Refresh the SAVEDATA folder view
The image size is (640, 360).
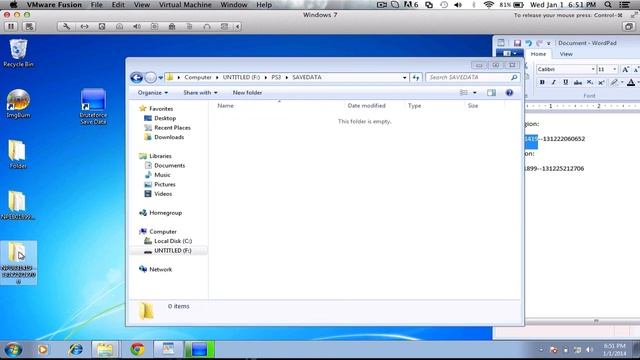[416, 77]
